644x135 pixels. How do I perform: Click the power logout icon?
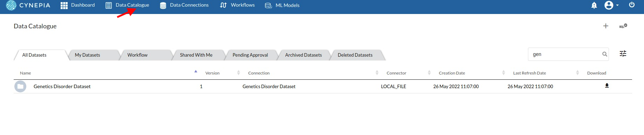(x=632, y=5)
